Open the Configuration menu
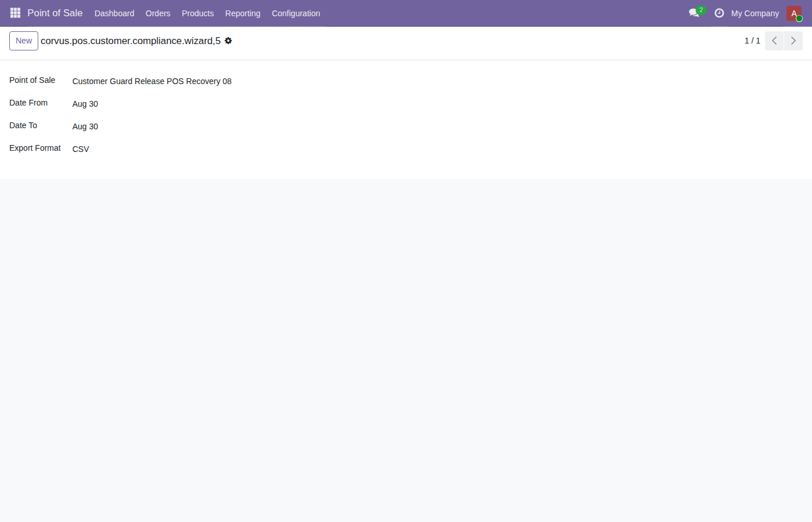This screenshot has width=812, height=522. [x=296, y=13]
